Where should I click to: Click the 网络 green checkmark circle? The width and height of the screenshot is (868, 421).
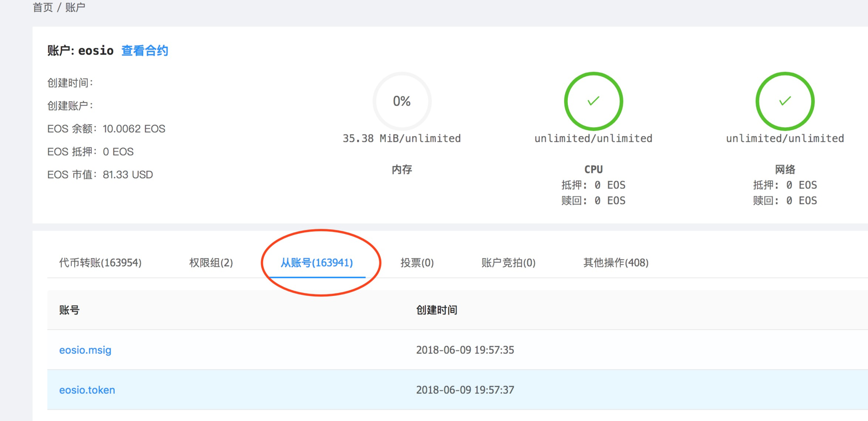click(785, 101)
